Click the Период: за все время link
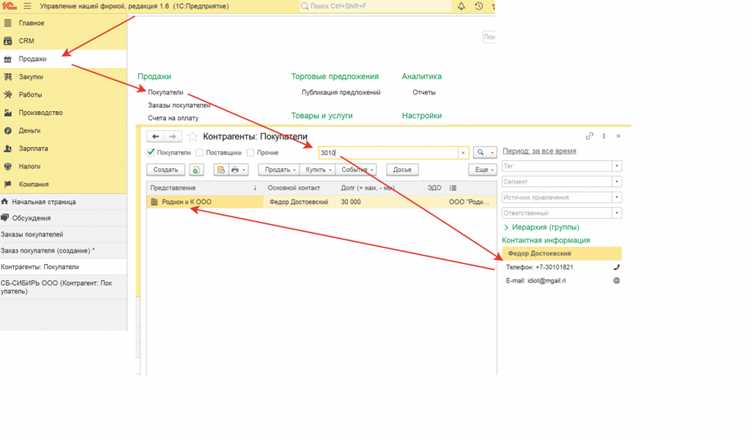This screenshot has height=442, width=750. pyautogui.click(x=540, y=151)
